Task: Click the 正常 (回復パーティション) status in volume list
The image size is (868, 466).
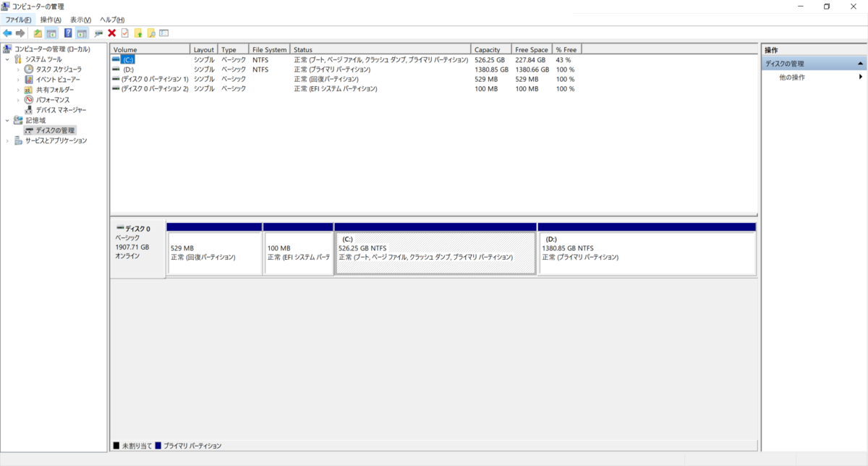Action: pyautogui.click(x=326, y=79)
